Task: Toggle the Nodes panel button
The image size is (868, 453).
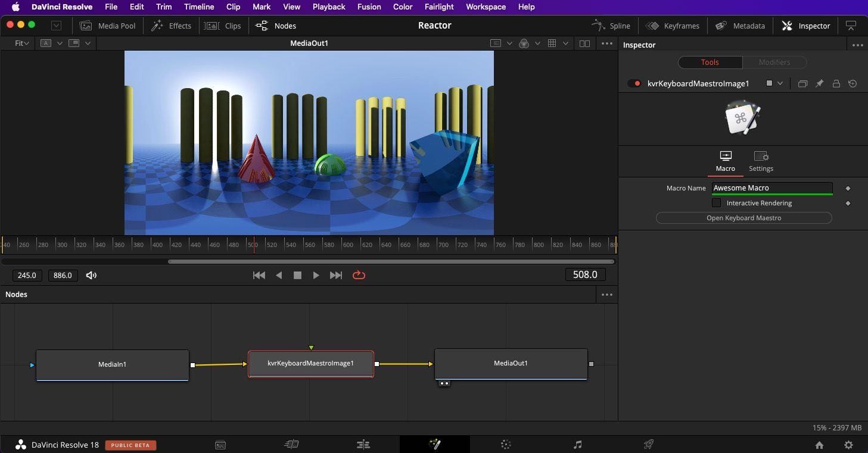Action: pyautogui.click(x=276, y=26)
